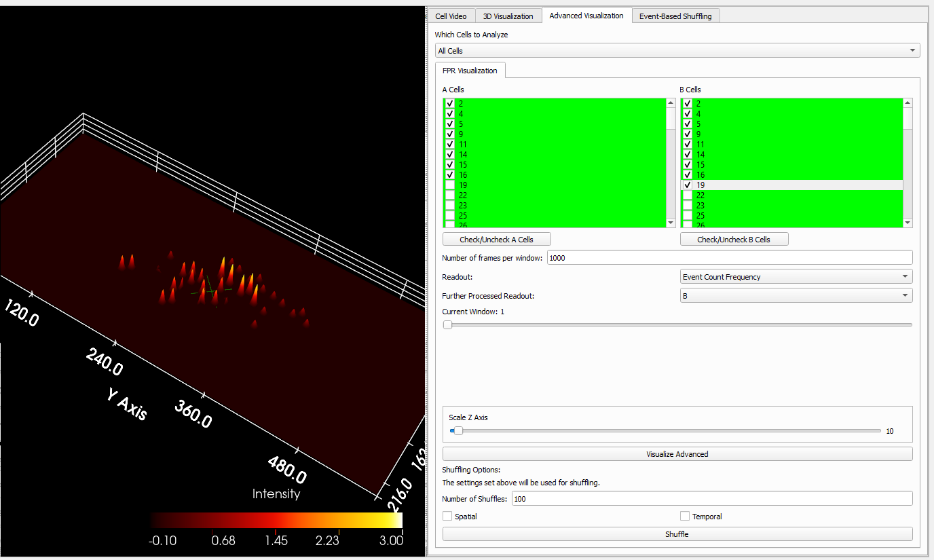The width and height of the screenshot is (934, 560).
Task: Click the B Cells list scroll up arrow
Action: 908,103
